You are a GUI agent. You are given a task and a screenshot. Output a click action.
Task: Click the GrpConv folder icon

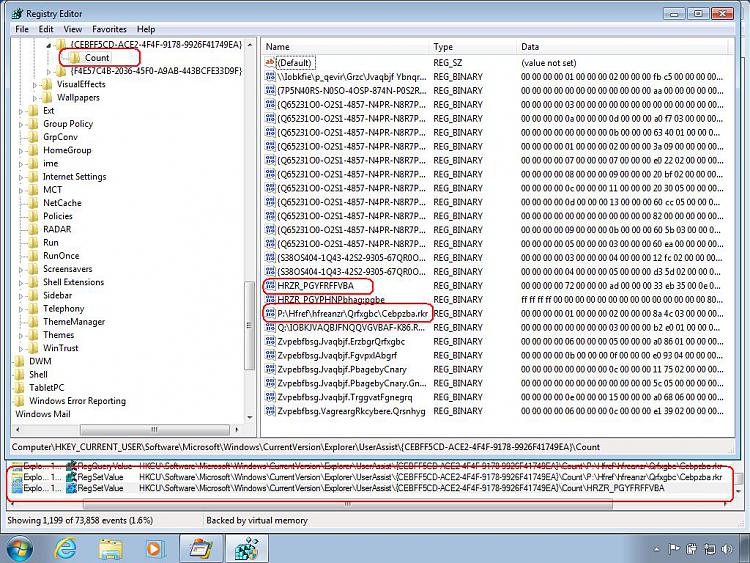pos(33,137)
